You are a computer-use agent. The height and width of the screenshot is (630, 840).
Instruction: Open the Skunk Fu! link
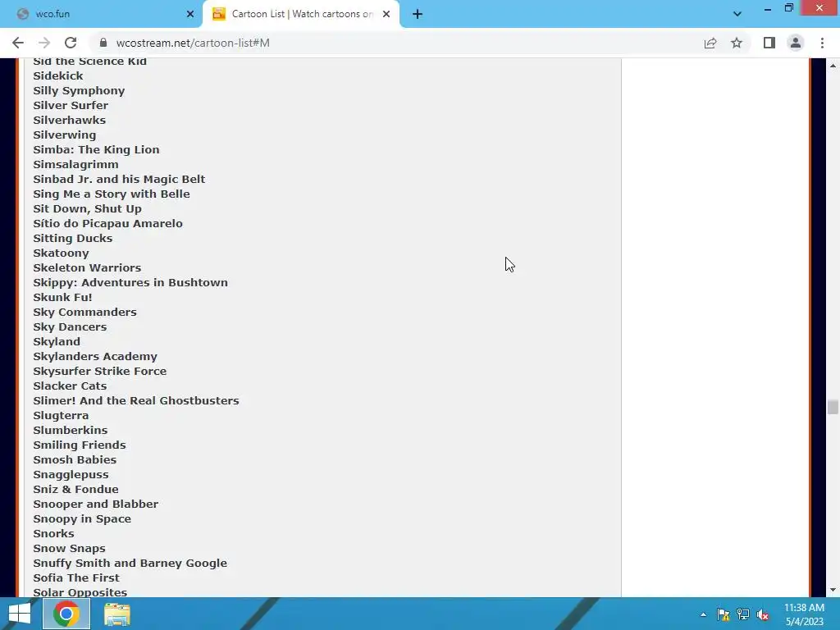pyautogui.click(x=62, y=297)
